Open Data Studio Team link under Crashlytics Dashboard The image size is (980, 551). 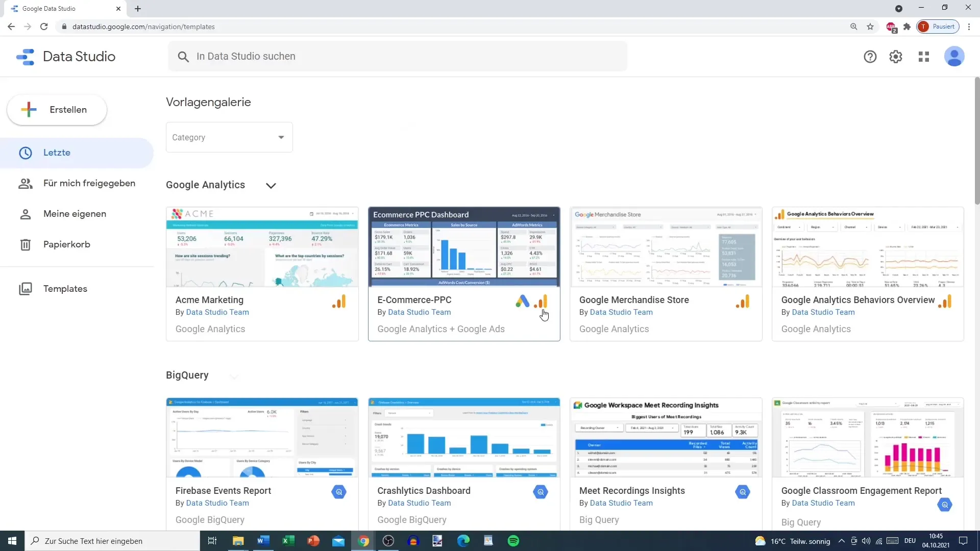pyautogui.click(x=419, y=503)
